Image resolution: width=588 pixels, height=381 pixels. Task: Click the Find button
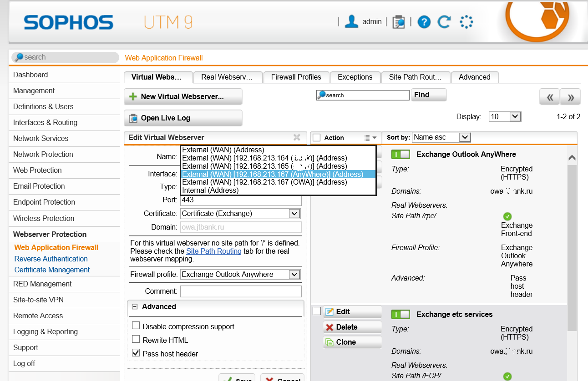point(429,95)
